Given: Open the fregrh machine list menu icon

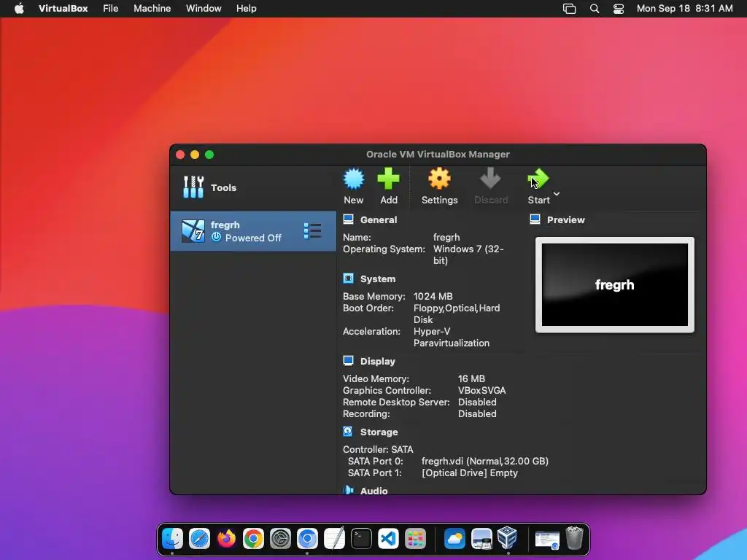Looking at the screenshot, I should 312,231.
